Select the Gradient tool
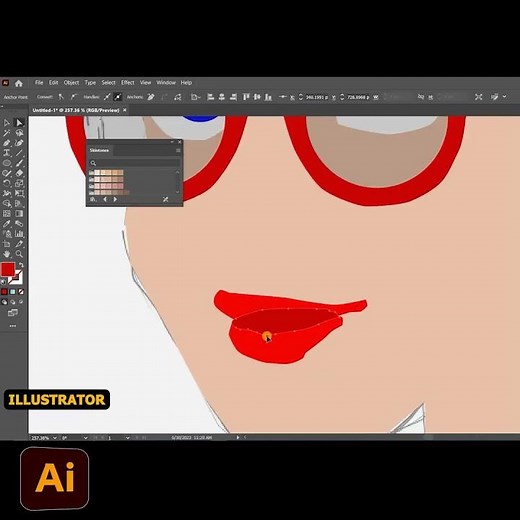This screenshot has height=520, width=520. [19, 214]
